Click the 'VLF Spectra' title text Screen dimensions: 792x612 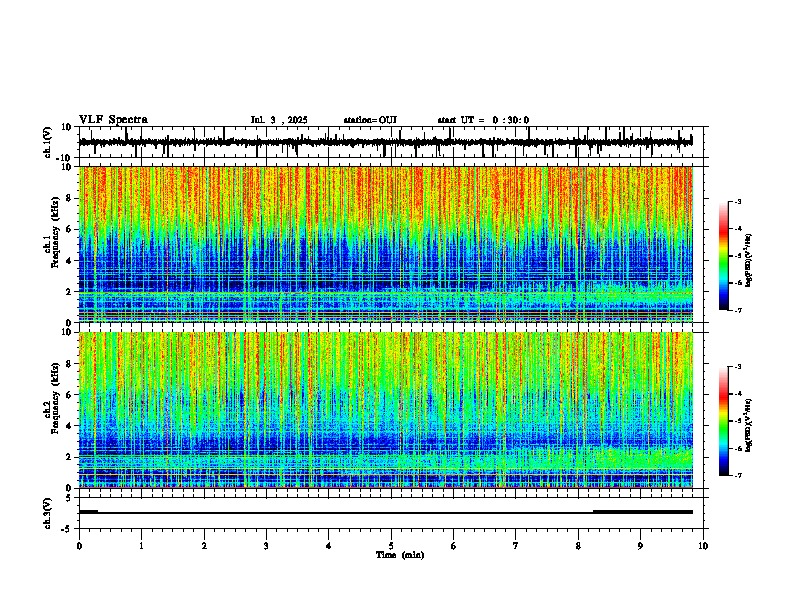[x=113, y=120]
